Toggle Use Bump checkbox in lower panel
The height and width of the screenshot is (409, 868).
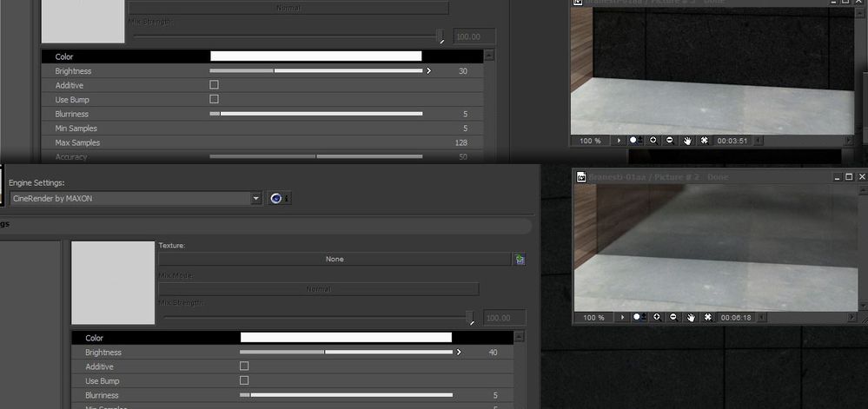[x=244, y=380]
